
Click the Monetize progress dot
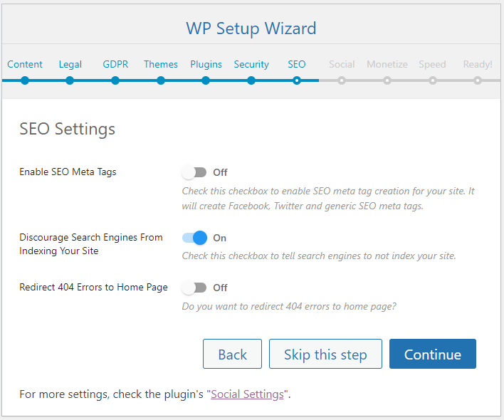pyautogui.click(x=387, y=80)
